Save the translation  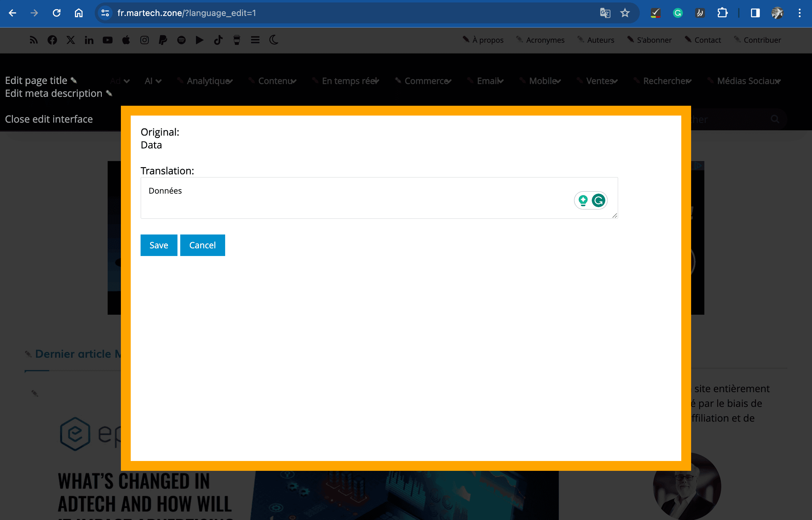click(x=158, y=245)
